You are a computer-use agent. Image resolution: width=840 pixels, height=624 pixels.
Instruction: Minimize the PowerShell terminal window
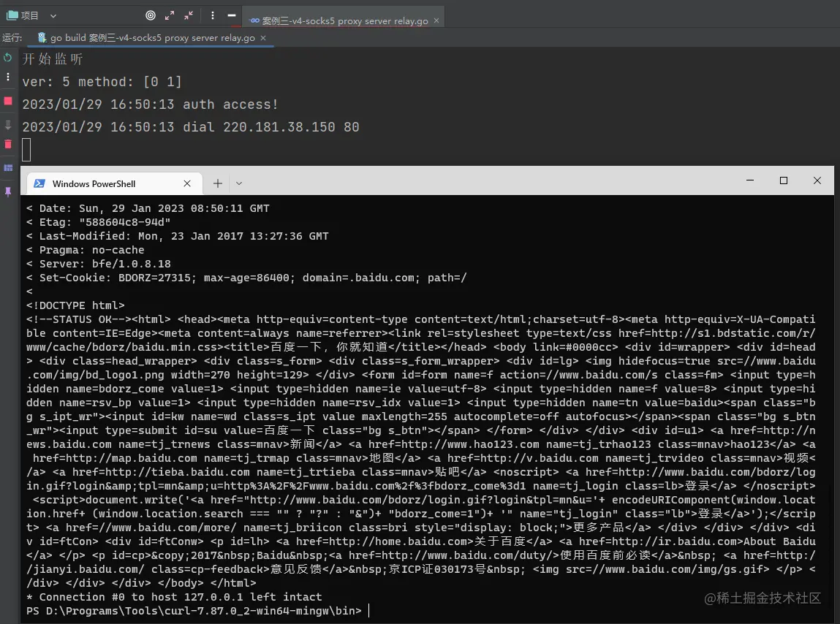click(750, 180)
